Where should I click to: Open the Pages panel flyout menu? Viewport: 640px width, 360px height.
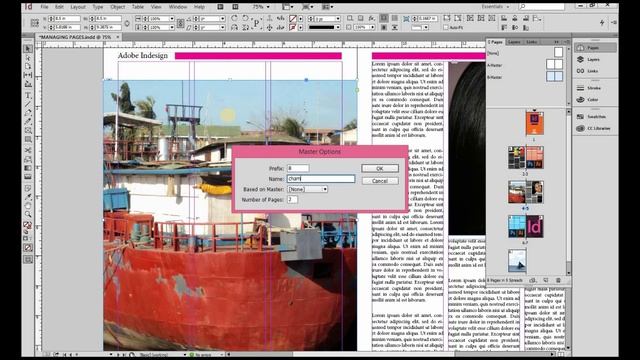[567, 42]
